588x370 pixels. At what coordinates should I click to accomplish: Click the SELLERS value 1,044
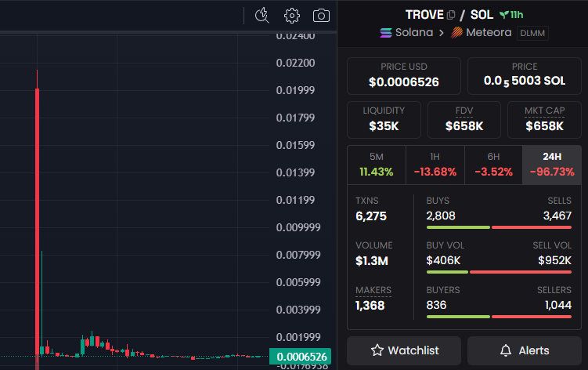558,305
